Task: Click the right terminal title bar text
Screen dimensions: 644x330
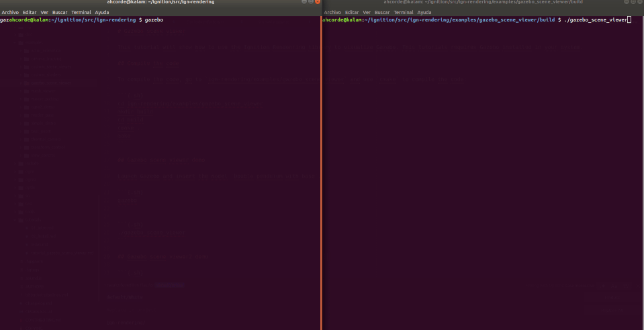Action: (483, 2)
